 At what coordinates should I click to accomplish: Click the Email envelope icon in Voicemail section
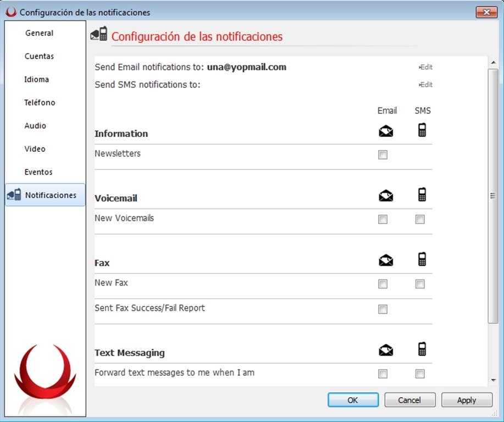pyautogui.click(x=386, y=195)
